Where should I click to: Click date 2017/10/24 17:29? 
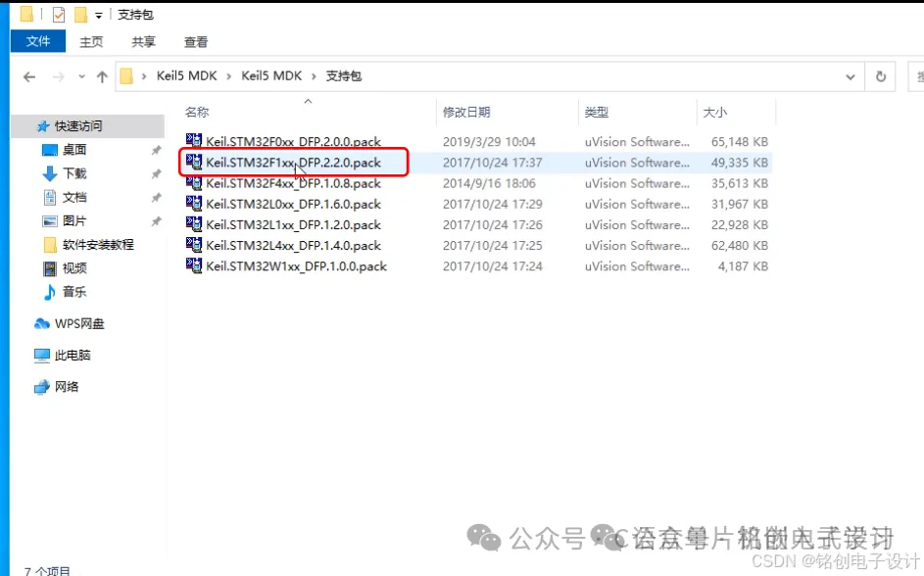tap(493, 204)
